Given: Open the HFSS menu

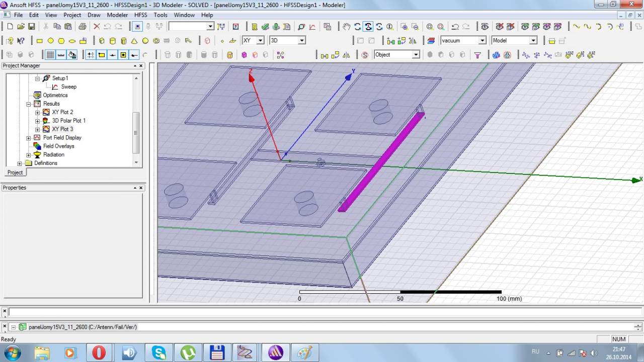Looking at the screenshot, I should point(140,15).
